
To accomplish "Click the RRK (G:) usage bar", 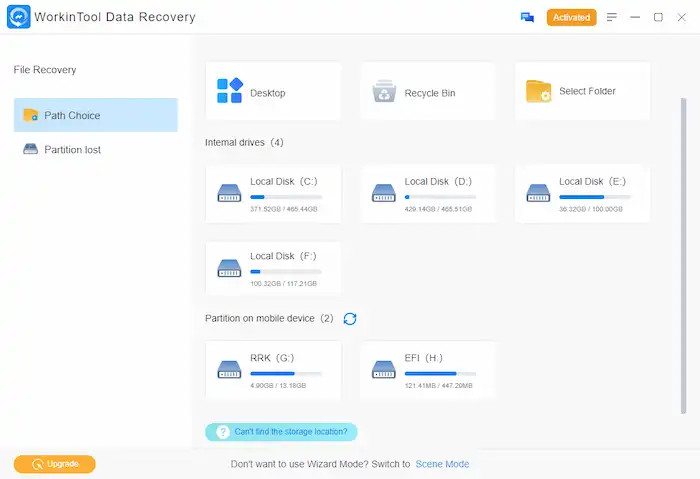I will [286, 373].
